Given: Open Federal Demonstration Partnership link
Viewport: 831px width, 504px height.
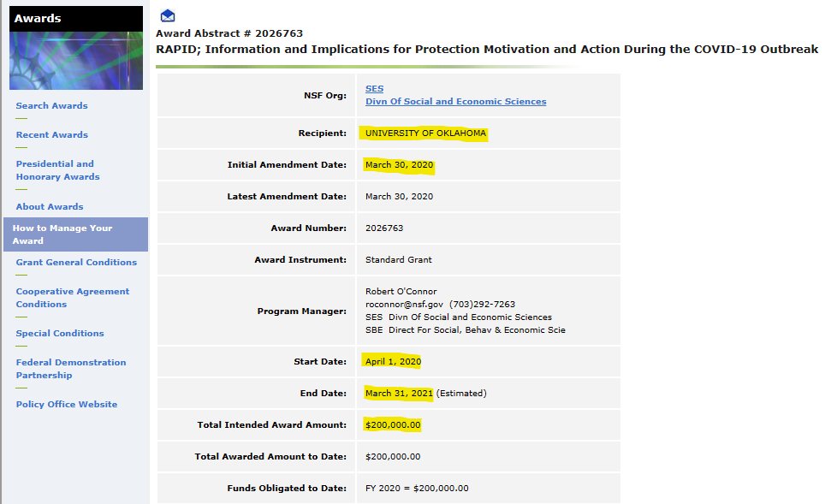Looking at the screenshot, I should pos(70,369).
